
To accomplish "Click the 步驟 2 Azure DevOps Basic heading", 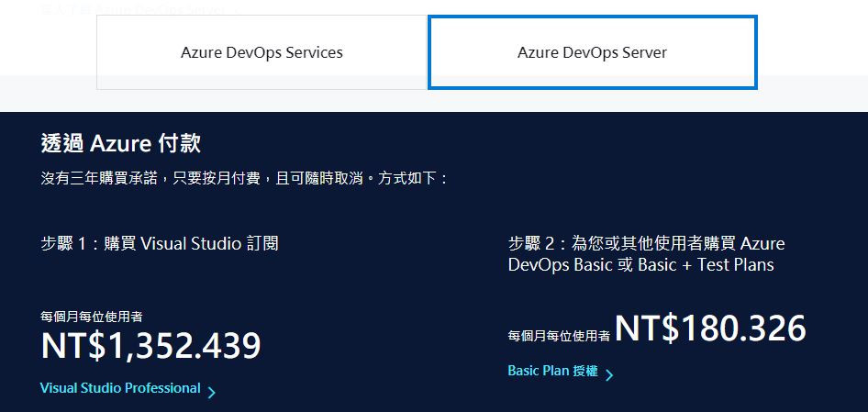I will point(646,253).
